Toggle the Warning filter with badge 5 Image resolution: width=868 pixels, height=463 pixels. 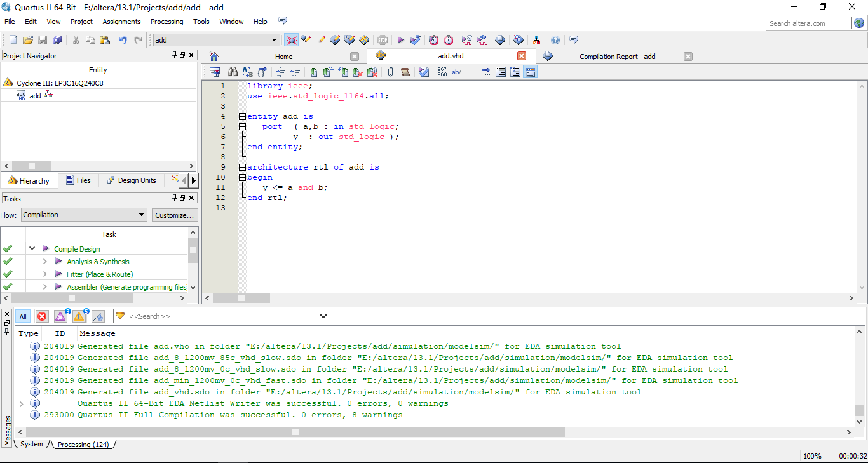tap(79, 316)
